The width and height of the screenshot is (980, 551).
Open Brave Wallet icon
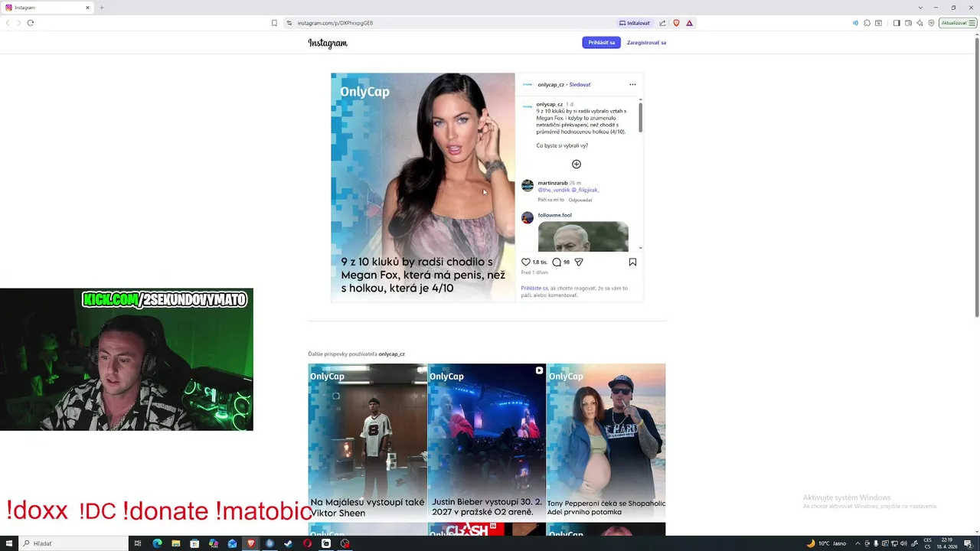point(908,23)
